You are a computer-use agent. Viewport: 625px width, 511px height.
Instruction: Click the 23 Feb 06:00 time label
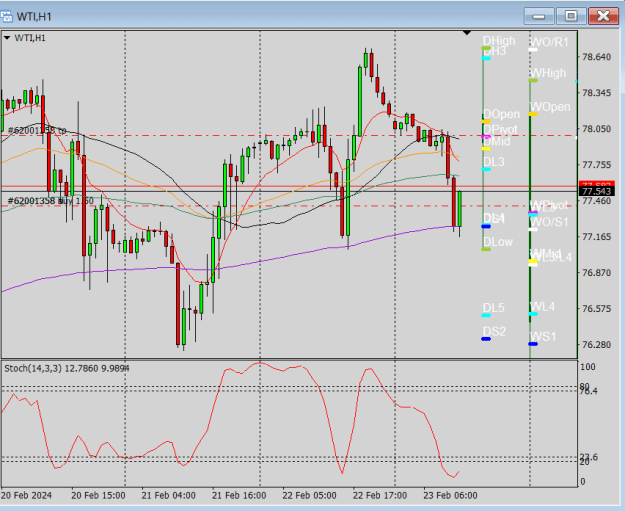(450, 495)
